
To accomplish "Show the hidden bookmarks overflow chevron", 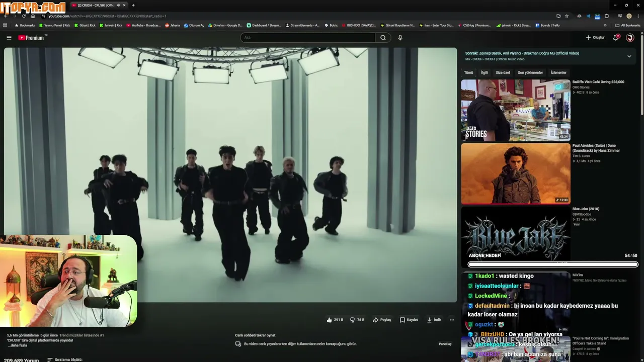I will click(605, 25).
